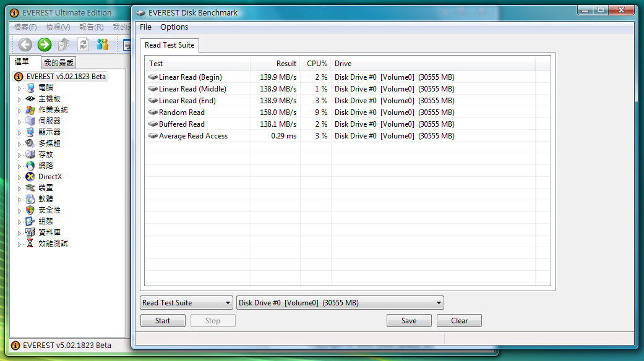Click the 安全性 shield icon
Screen dimensions: 644x361
(x=30, y=210)
